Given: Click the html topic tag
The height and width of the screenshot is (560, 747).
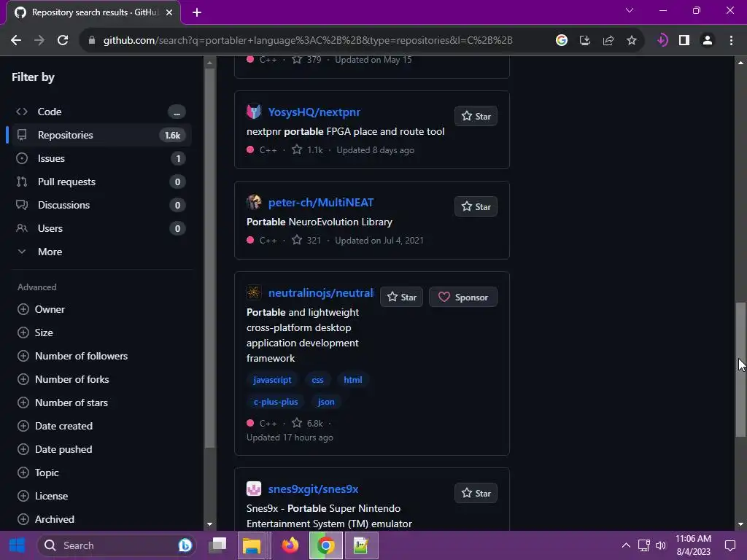Looking at the screenshot, I should coord(352,380).
